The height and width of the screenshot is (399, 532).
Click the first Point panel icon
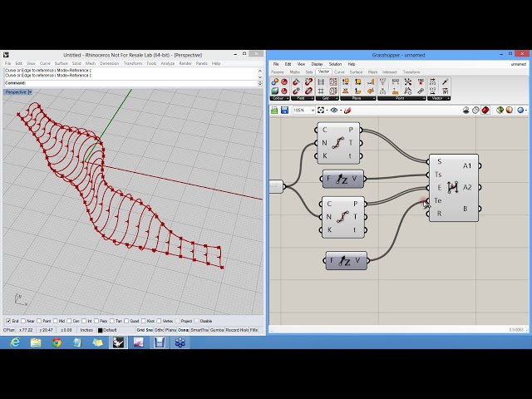(382, 81)
